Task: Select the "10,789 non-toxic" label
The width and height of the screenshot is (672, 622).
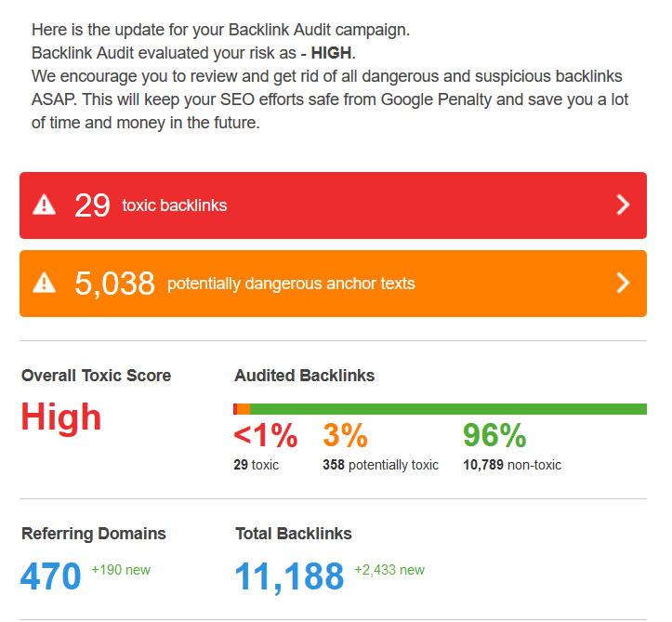Action: [512, 465]
